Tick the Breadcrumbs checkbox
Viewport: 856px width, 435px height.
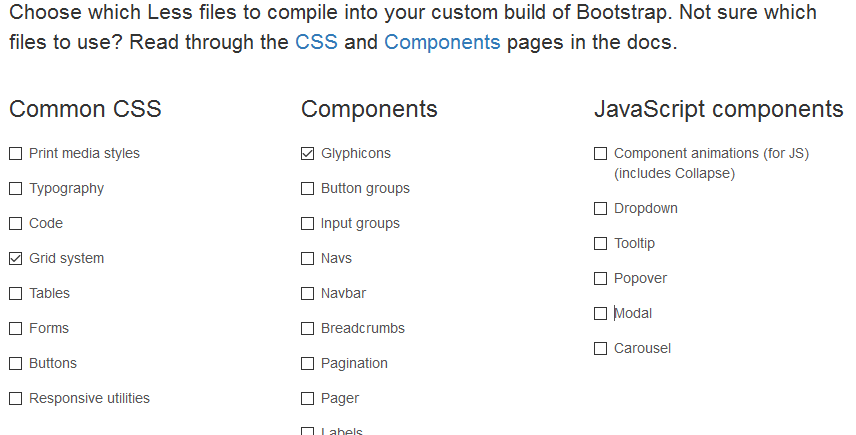(308, 329)
